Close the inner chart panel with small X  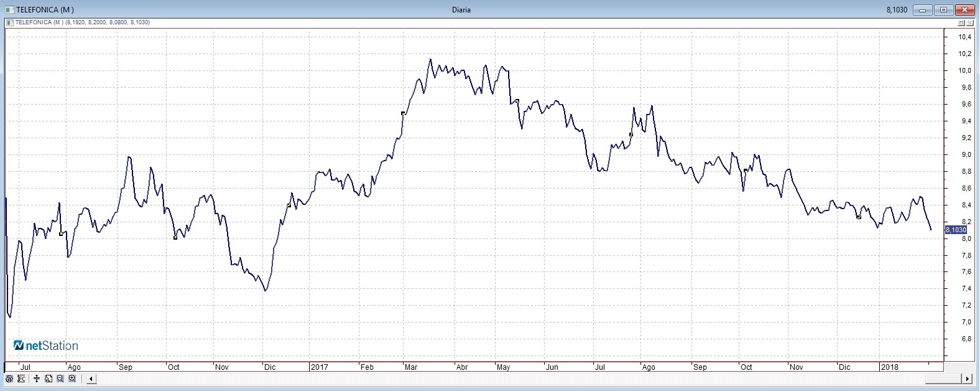(x=971, y=23)
